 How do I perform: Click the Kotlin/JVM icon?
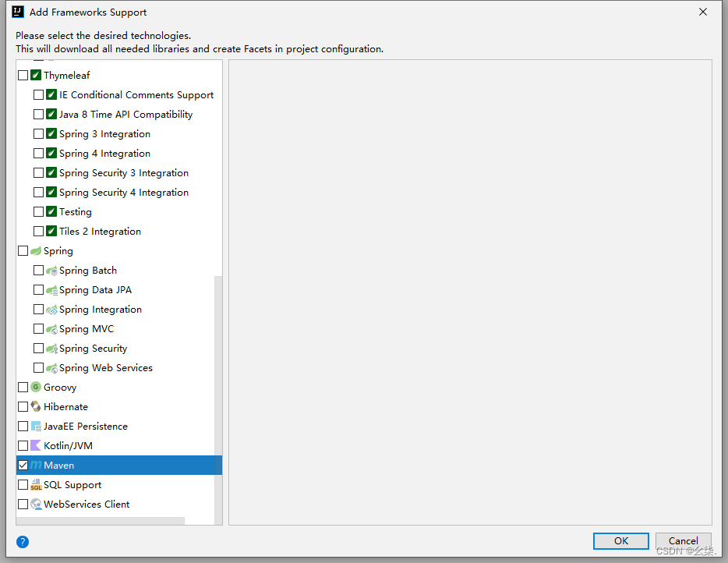(36, 445)
